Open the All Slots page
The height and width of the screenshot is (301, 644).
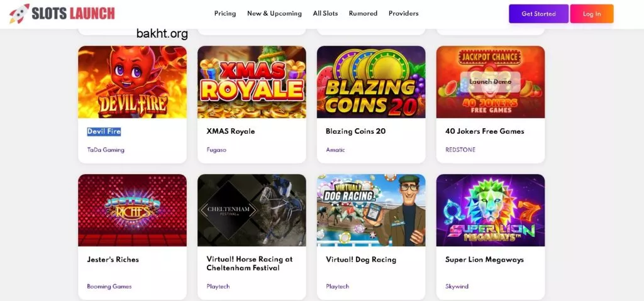pos(325,13)
